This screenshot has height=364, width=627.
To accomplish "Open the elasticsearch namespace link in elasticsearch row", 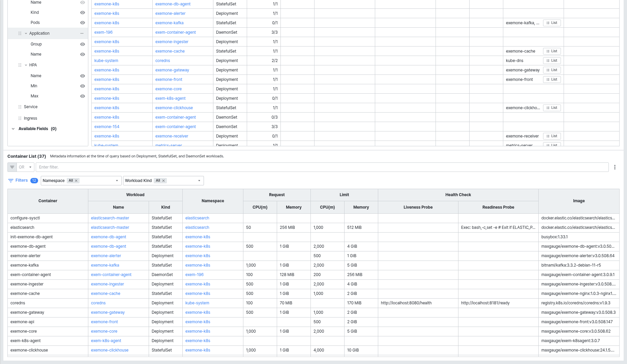I will (x=197, y=227).
